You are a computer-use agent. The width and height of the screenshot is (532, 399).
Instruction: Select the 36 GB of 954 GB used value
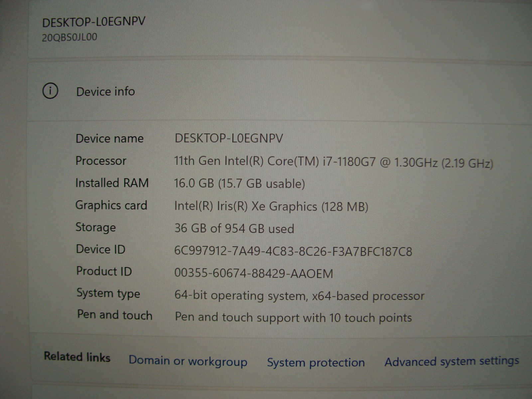point(234,228)
